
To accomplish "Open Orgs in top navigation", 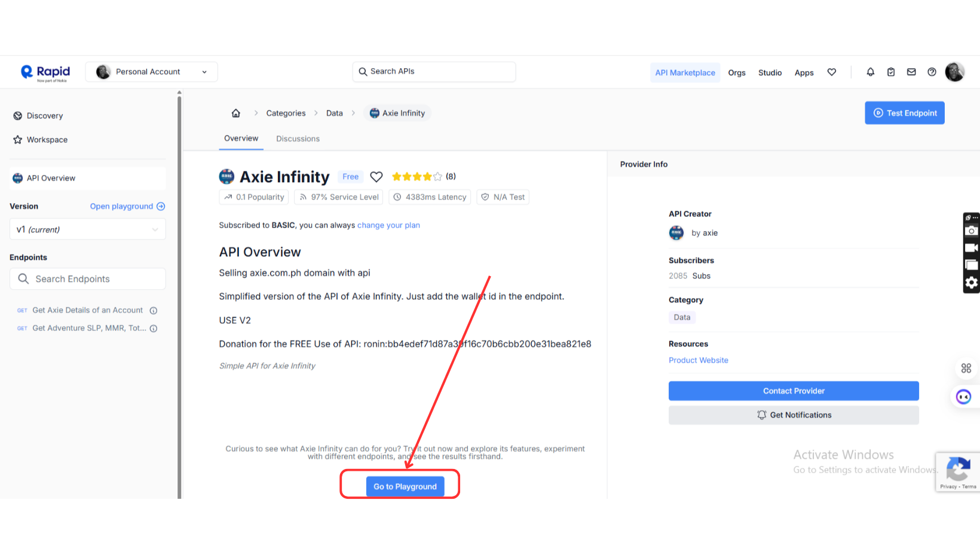I will click(x=737, y=73).
